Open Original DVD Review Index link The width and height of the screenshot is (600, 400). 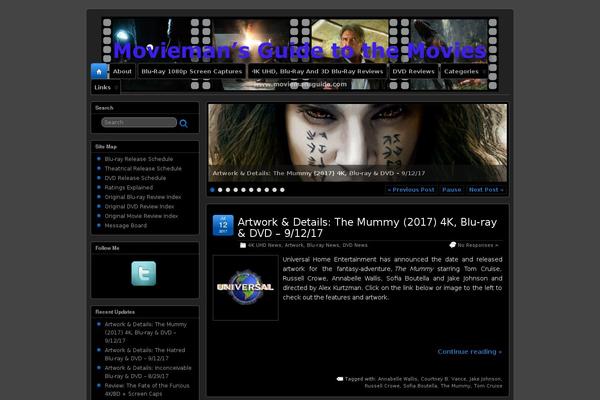[x=139, y=207]
